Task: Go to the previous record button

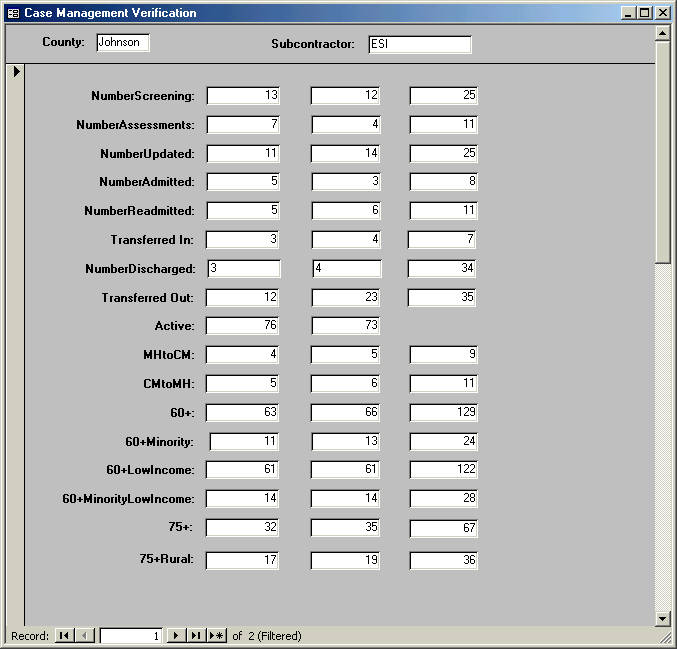Action: 85,636
